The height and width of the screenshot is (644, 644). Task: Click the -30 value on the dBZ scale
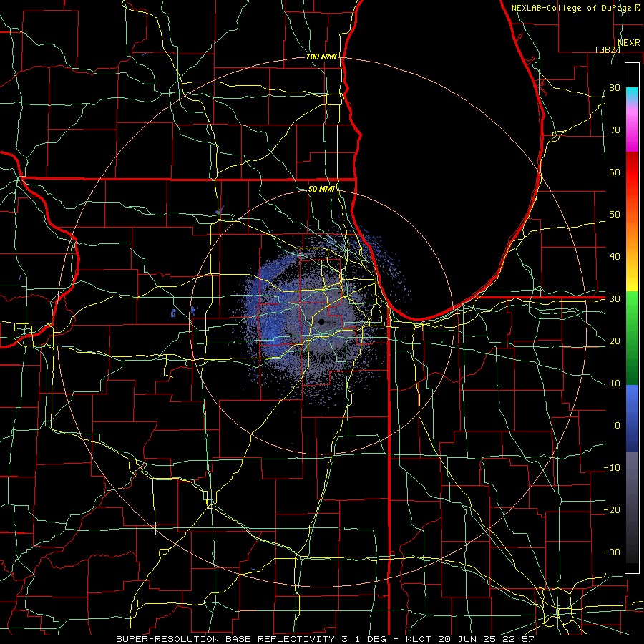click(612, 552)
